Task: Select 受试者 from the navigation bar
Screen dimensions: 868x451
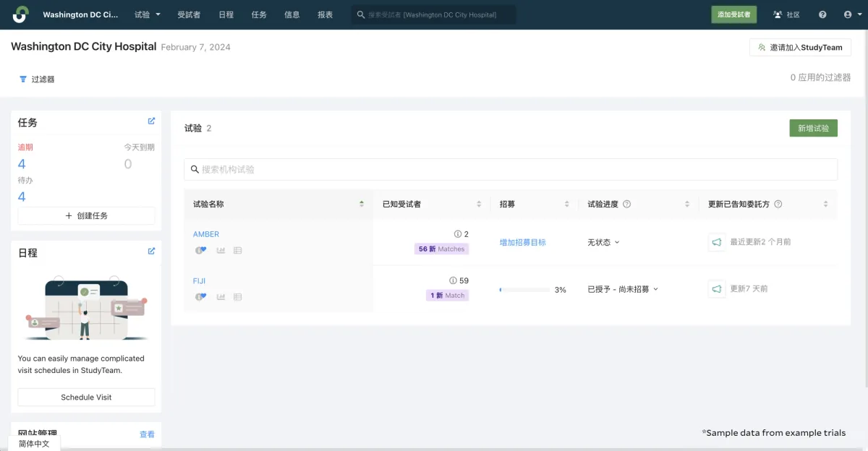Action: pos(190,14)
